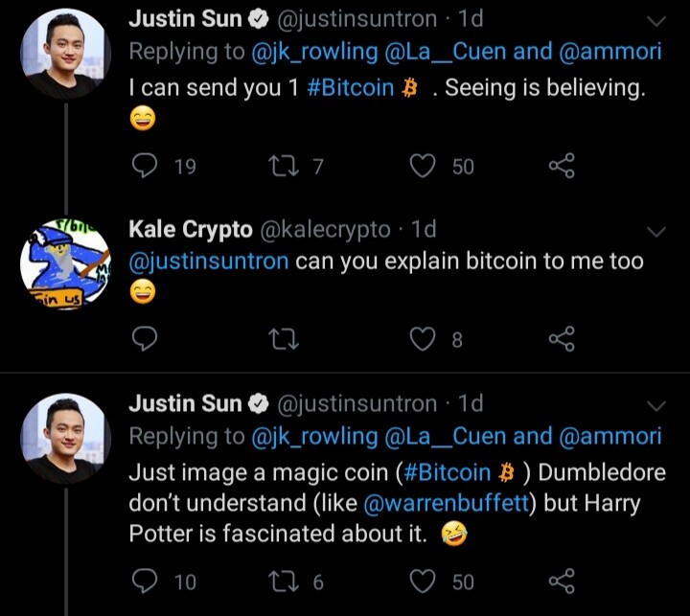
Task: Like the 'magic coin' Dumbledore tweet
Action: pos(423,582)
